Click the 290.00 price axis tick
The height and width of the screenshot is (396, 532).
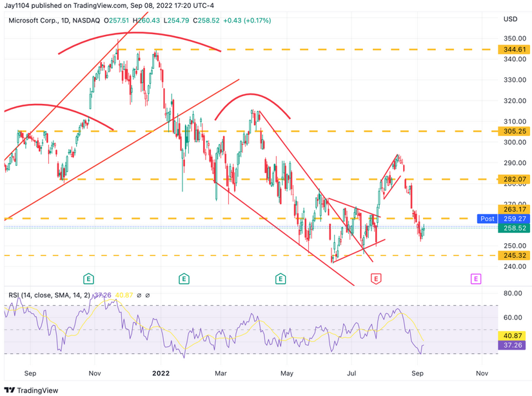(x=515, y=163)
